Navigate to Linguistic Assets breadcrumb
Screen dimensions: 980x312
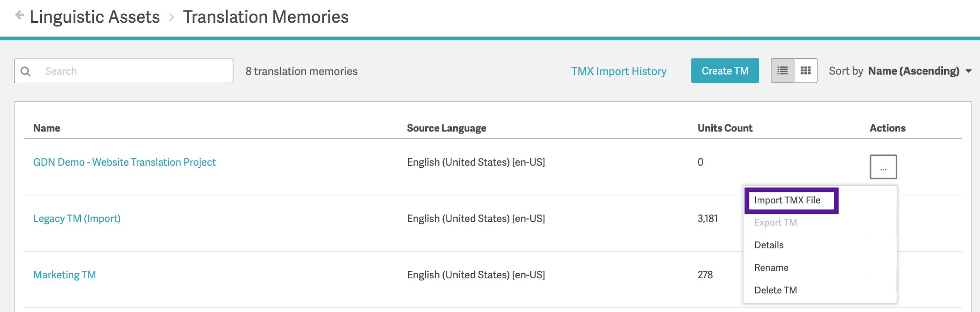(x=95, y=16)
